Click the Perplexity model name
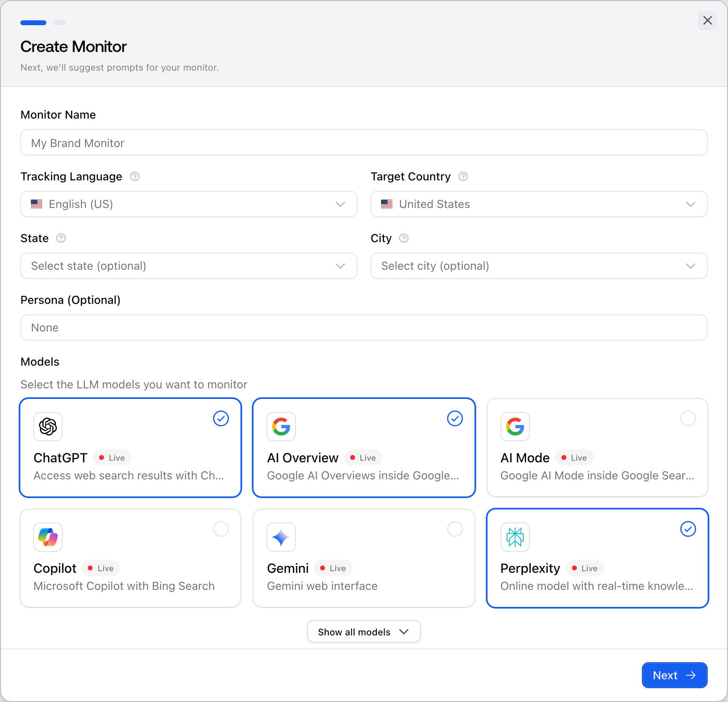 click(x=530, y=568)
